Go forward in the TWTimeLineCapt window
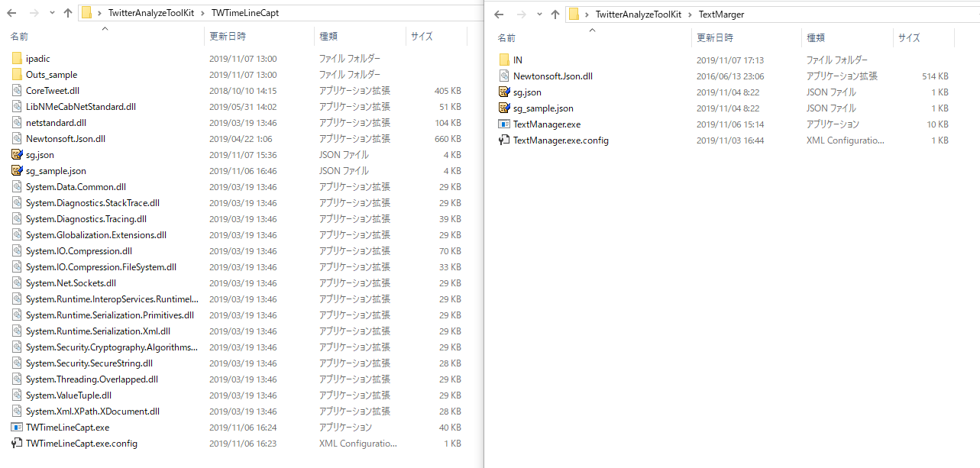The height and width of the screenshot is (468, 980). point(34,13)
